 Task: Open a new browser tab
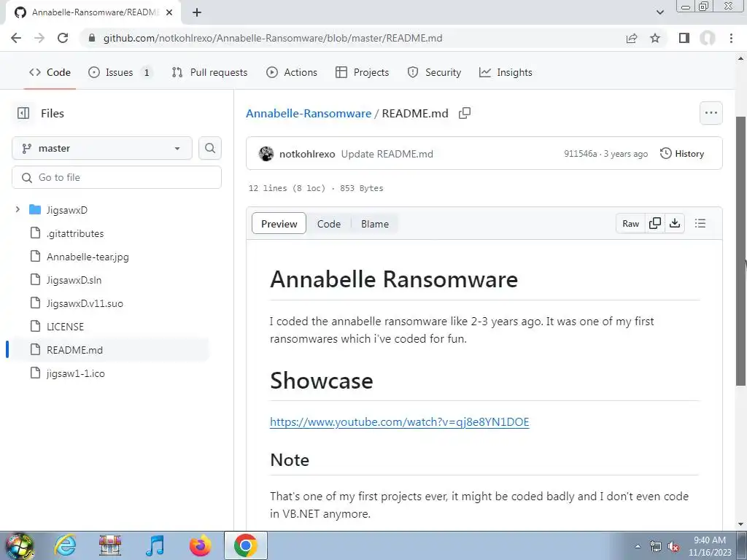[x=197, y=12]
